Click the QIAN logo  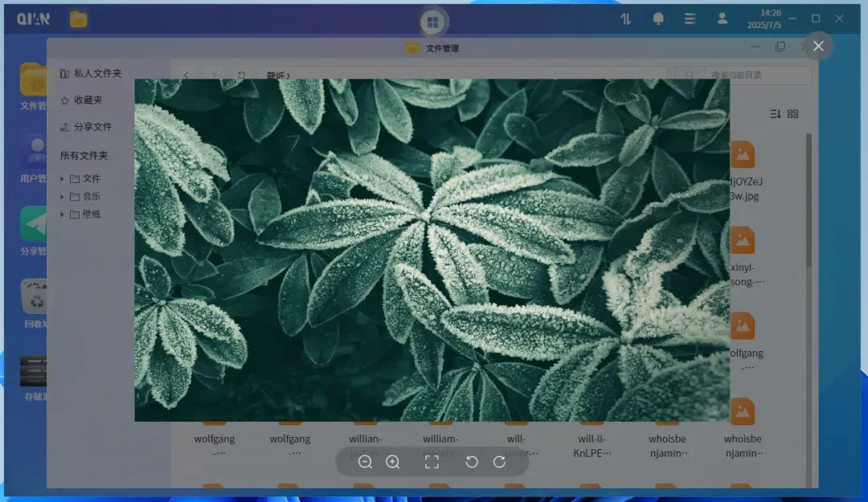(x=33, y=19)
